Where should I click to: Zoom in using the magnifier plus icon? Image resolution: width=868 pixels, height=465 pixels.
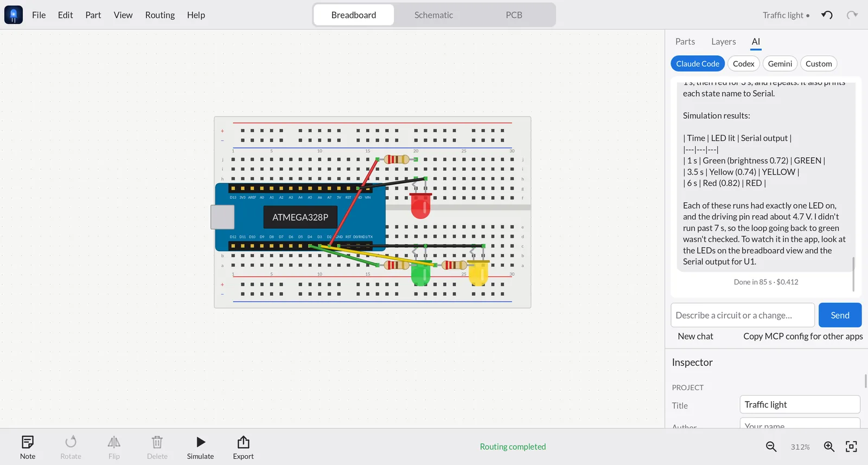(829, 447)
